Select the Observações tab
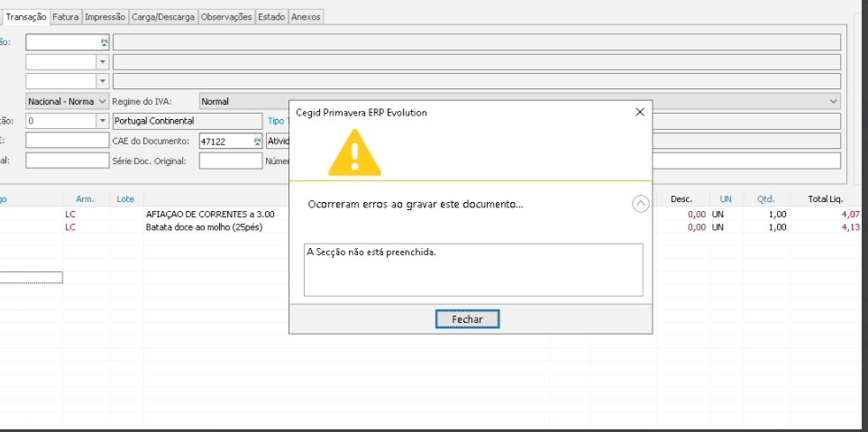868x432 pixels. pyautogui.click(x=225, y=17)
